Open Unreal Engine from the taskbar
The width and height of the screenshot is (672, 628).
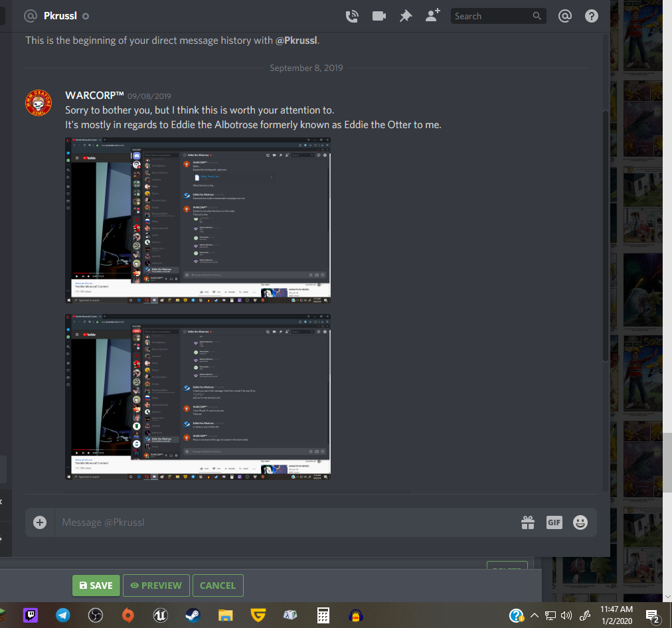click(x=160, y=615)
